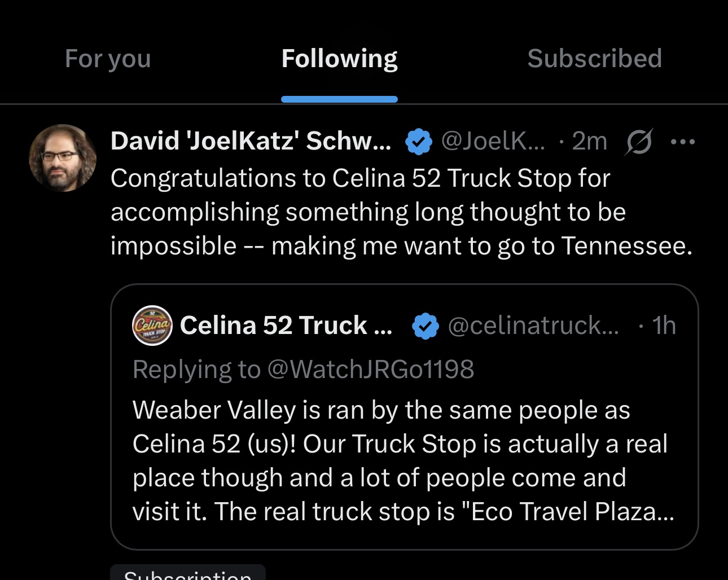
Task: Click the verified badge beside David's name
Action: pyautogui.click(x=418, y=142)
